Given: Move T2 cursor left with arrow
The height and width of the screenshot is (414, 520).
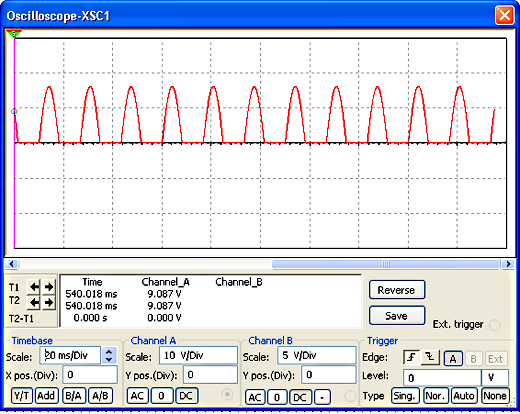Looking at the screenshot, I should pyautogui.click(x=34, y=302).
